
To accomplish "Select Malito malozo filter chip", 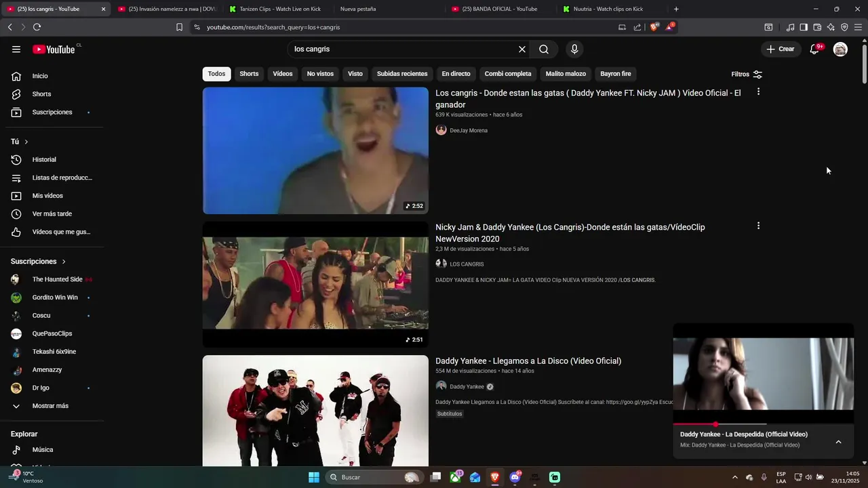I will coord(566,74).
